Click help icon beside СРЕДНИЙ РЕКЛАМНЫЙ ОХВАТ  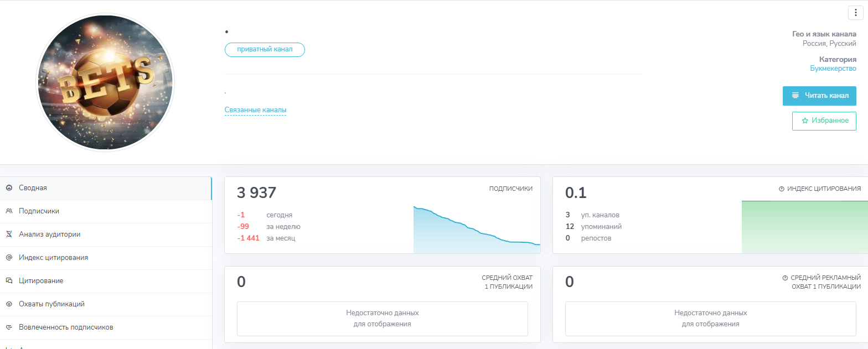point(785,278)
